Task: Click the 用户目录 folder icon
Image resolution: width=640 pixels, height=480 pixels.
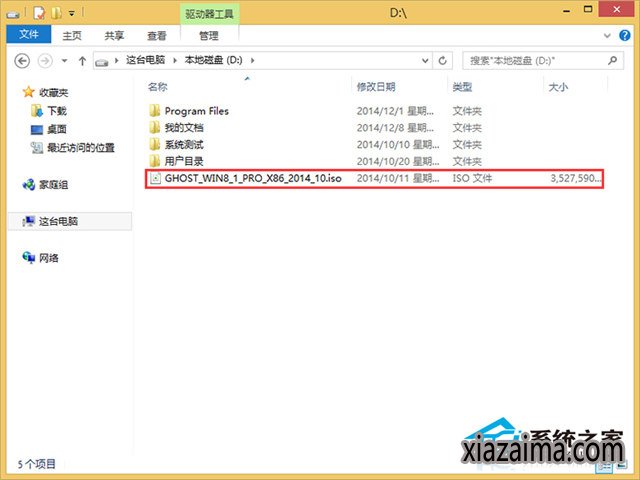Action: [155, 161]
